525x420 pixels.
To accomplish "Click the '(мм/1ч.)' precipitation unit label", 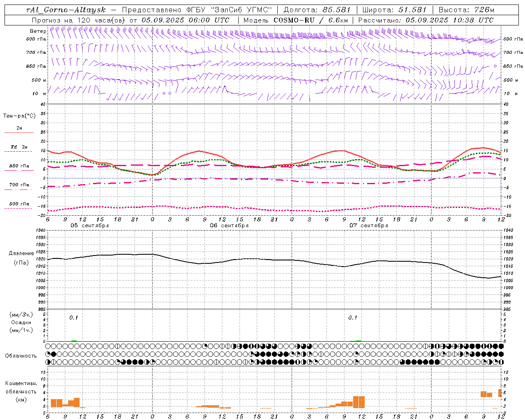I will [21, 330].
